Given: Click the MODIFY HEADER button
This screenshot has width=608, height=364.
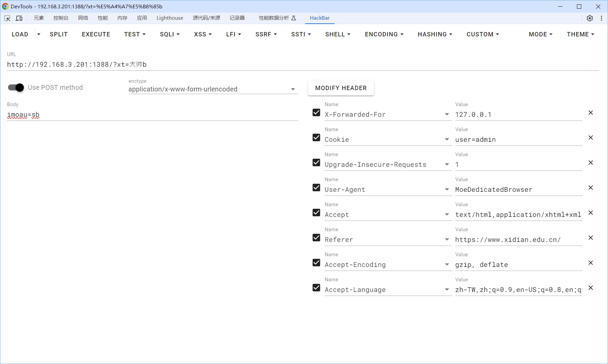Looking at the screenshot, I should click(341, 88).
